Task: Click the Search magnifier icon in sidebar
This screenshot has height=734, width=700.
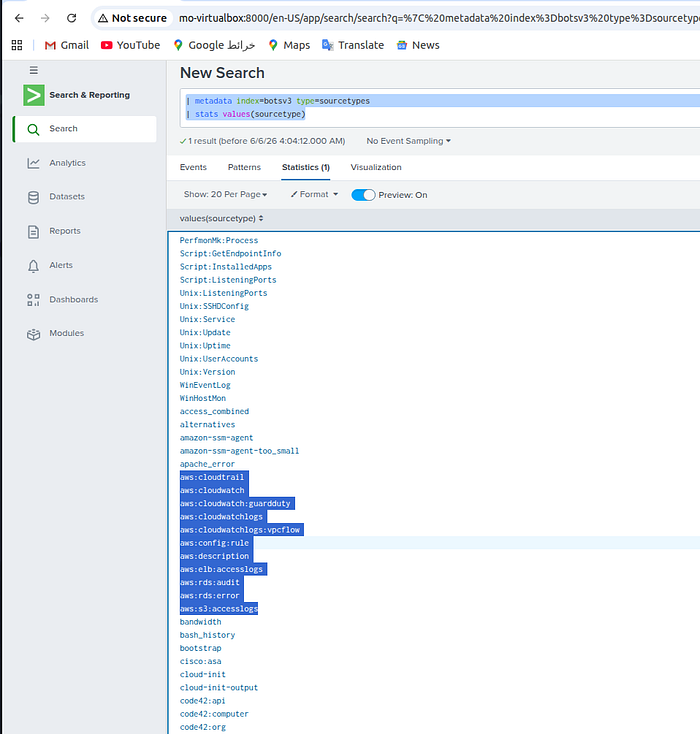Action: pos(33,129)
